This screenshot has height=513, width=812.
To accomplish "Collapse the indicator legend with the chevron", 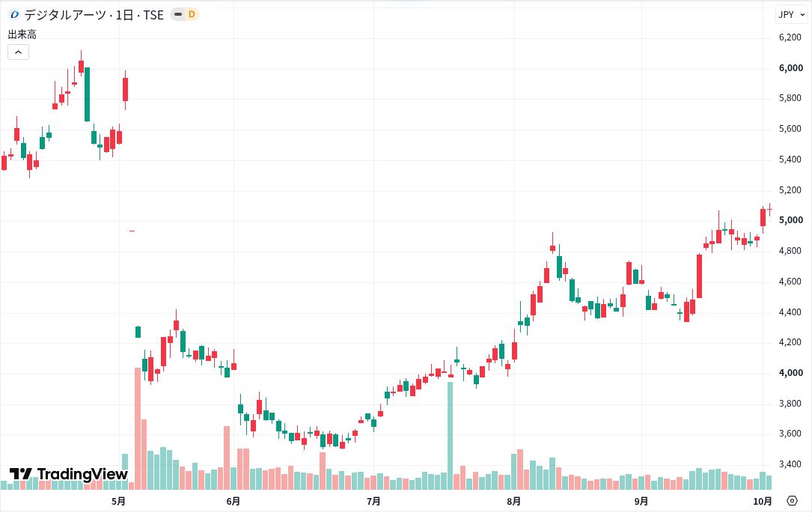I will [x=18, y=52].
